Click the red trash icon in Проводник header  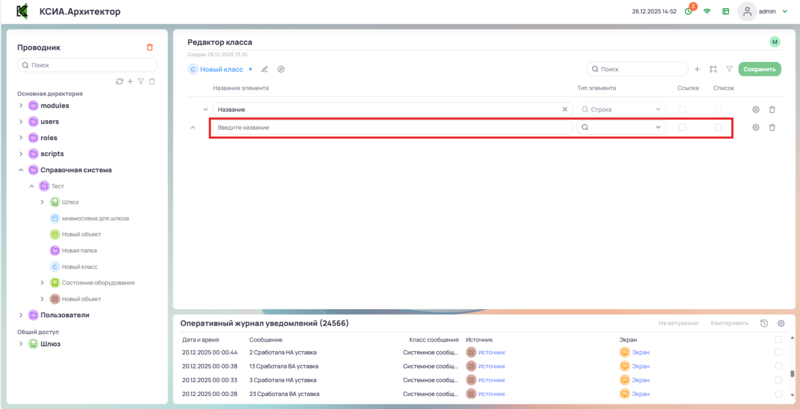tap(150, 47)
